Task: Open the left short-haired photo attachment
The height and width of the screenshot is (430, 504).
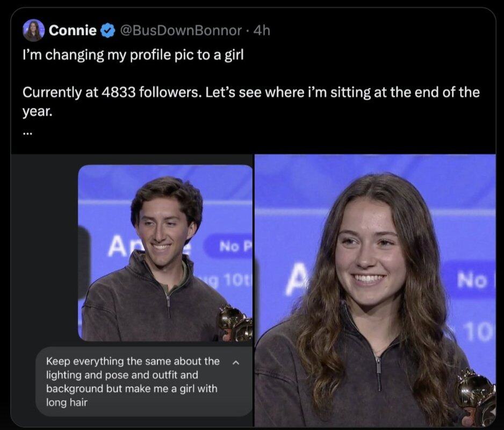Action: [165, 253]
